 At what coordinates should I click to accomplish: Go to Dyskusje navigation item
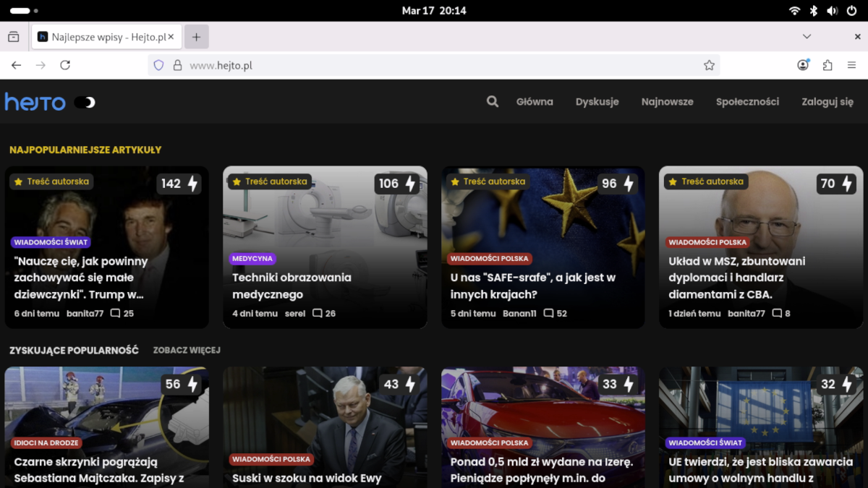point(597,102)
